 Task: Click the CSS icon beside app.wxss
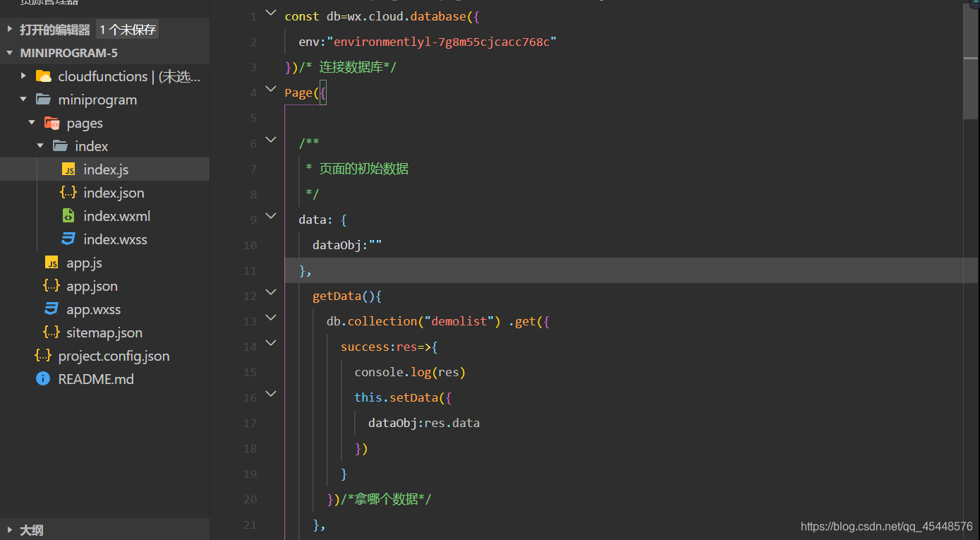point(52,309)
